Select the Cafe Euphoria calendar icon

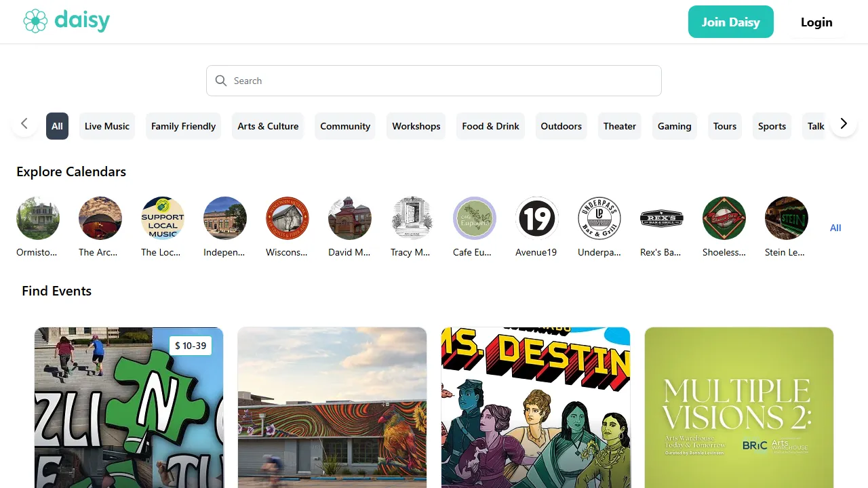coord(475,218)
